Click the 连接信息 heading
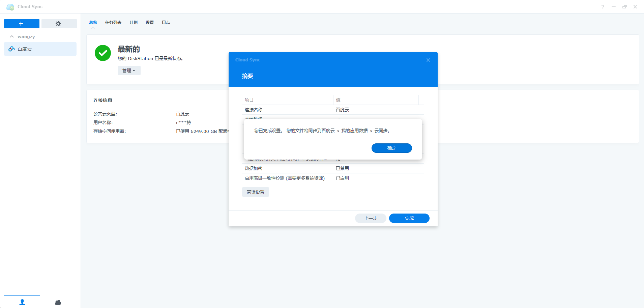The height and width of the screenshot is (308, 644). [x=103, y=100]
